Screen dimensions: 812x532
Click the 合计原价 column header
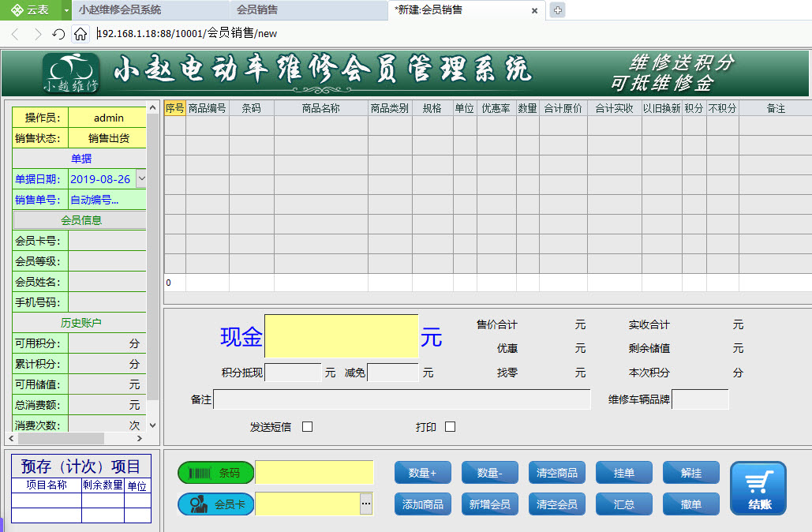pos(563,108)
